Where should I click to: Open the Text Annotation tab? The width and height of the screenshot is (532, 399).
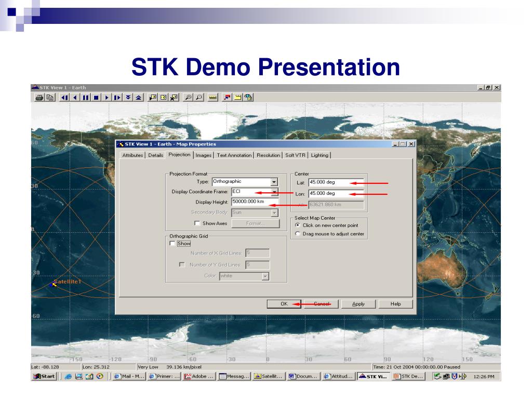click(234, 155)
